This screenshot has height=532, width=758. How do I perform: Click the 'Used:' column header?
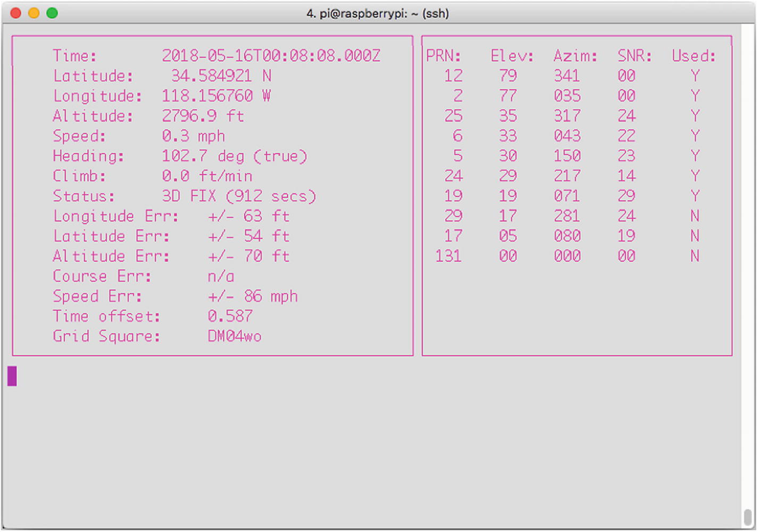694,56
